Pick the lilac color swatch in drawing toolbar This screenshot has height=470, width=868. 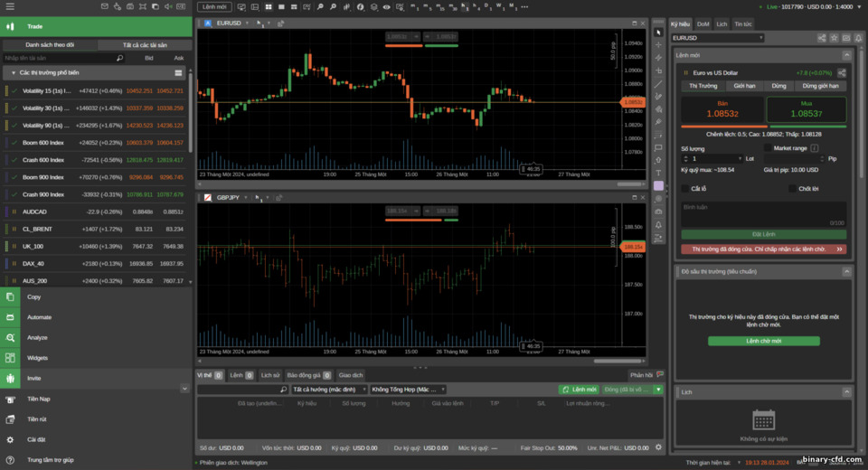coord(658,186)
